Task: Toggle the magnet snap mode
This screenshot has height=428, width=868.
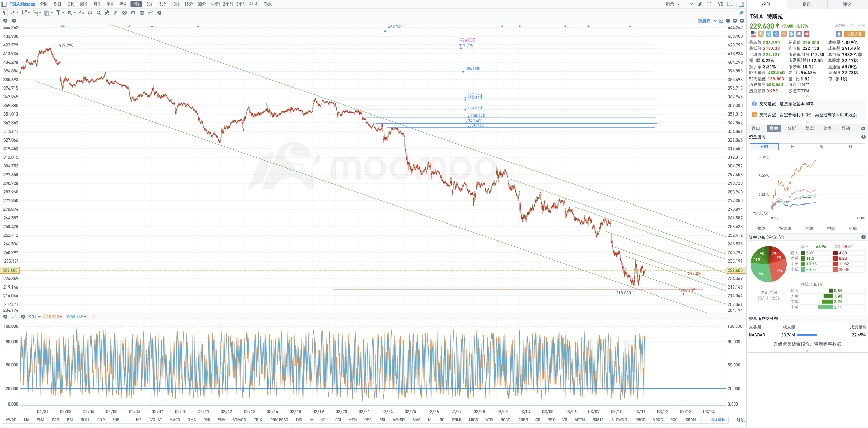Action: (x=133, y=13)
